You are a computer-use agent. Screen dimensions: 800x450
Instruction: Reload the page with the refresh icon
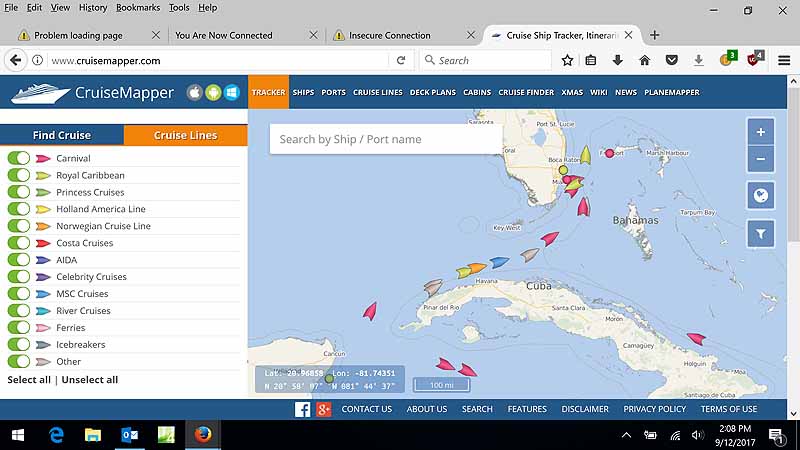point(401,60)
